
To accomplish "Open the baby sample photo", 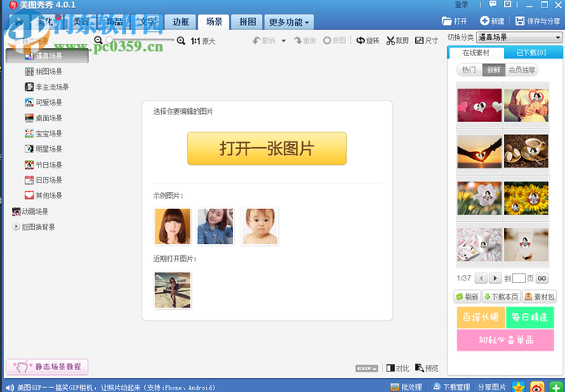I will click(x=260, y=226).
